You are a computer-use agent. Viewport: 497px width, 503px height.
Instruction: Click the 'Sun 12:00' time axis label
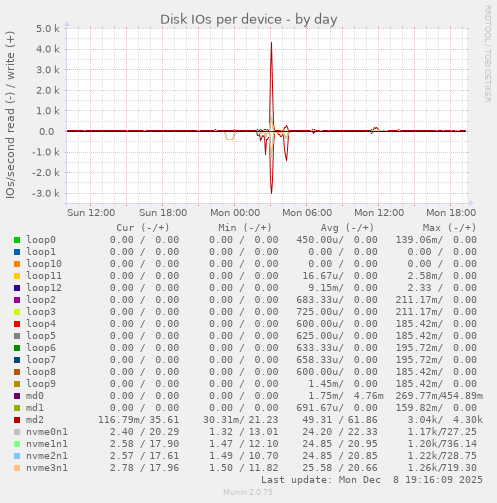click(x=91, y=213)
